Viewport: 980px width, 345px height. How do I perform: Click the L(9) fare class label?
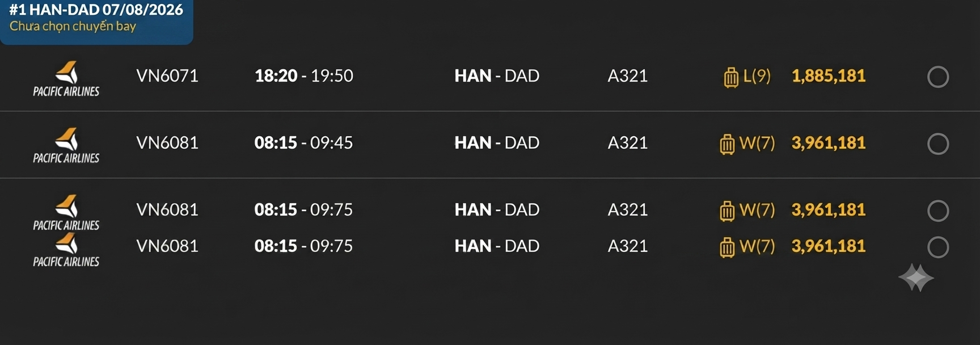(757, 75)
